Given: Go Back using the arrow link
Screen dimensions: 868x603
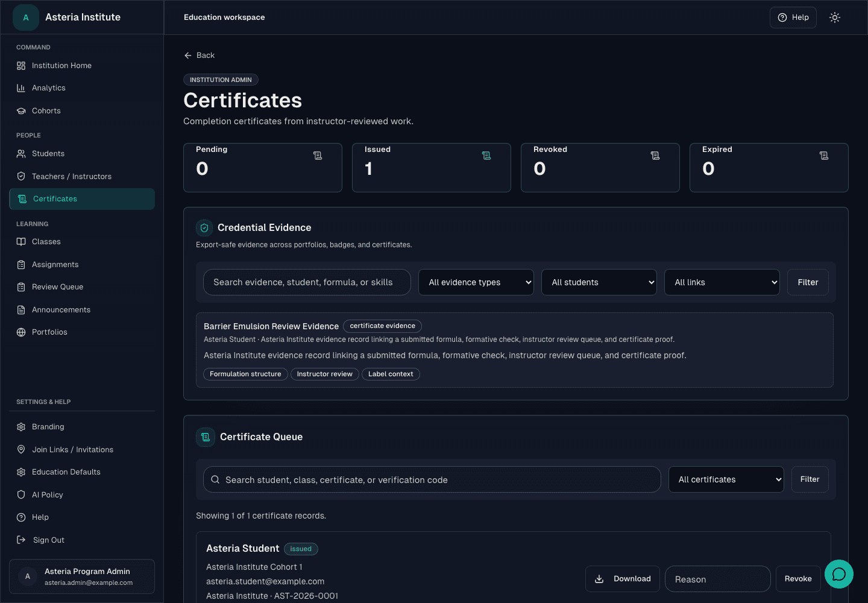Looking at the screenshot, I should click(200, 55).
